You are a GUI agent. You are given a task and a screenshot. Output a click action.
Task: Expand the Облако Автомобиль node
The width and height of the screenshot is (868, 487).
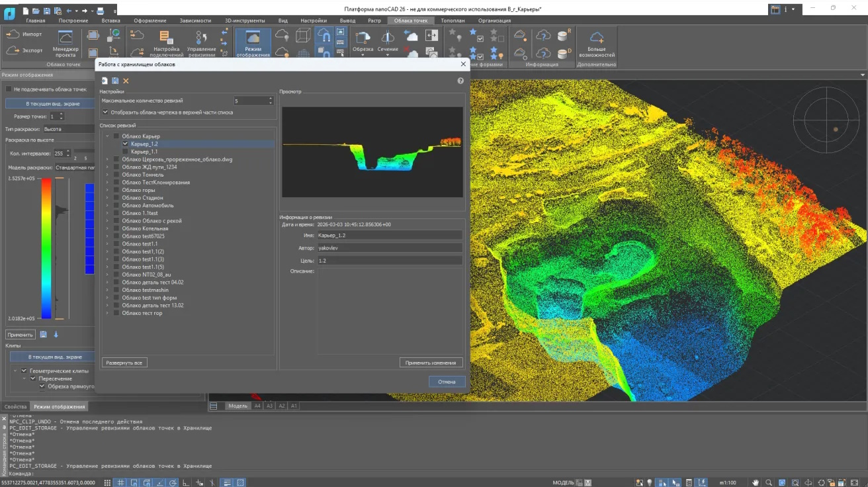[x=107, y=206]
